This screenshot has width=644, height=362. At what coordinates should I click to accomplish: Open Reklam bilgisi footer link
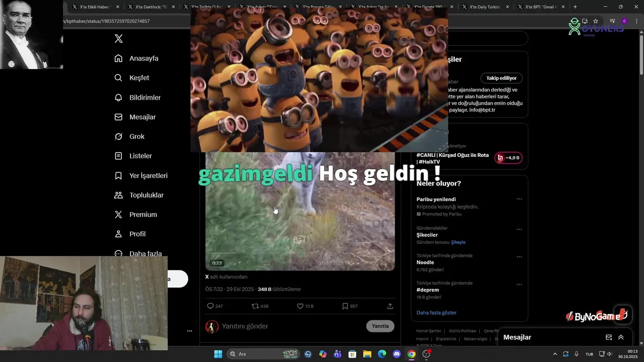[x=475, y=339]
